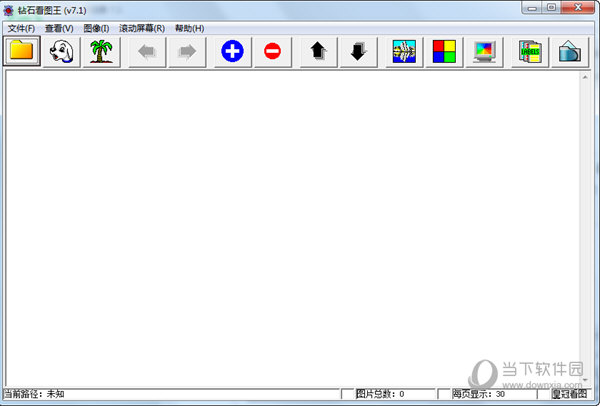Screen dimensions: 600x406
Task: Open the 帮助(H) menu
Action: [189, 28]
